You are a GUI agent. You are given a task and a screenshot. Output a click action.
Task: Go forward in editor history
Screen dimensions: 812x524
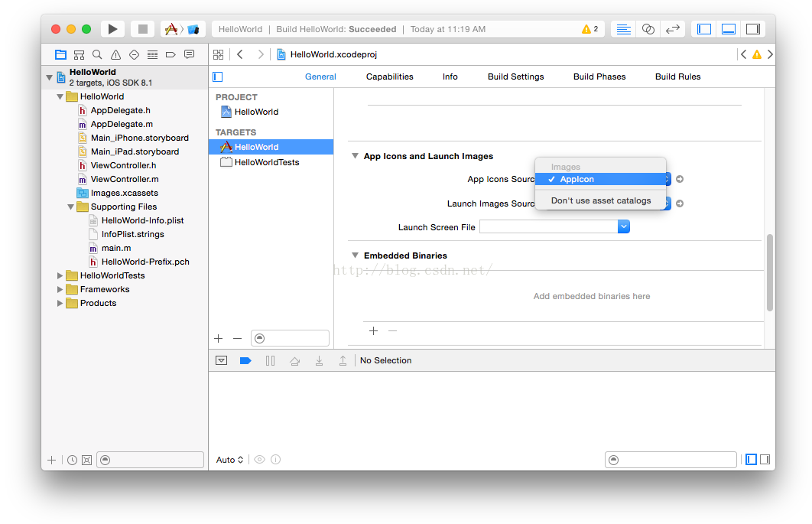(261, 54)
